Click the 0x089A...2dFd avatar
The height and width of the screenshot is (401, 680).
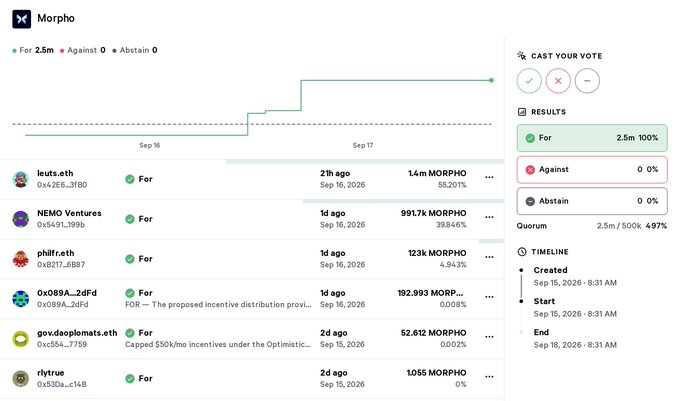click(x=20, y=299)
